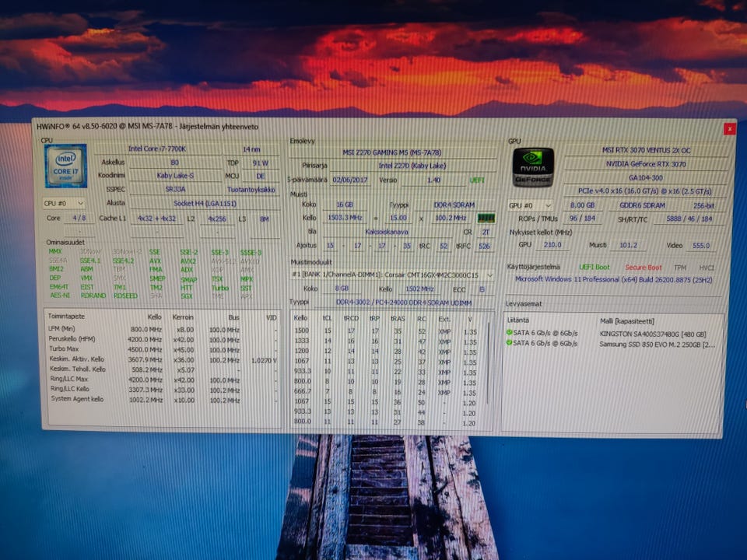Viewport: 747px width, 560px height.
Task: Click the 8.00 GB video memory value
Action: pyautogui.click(x=582, y=205)
